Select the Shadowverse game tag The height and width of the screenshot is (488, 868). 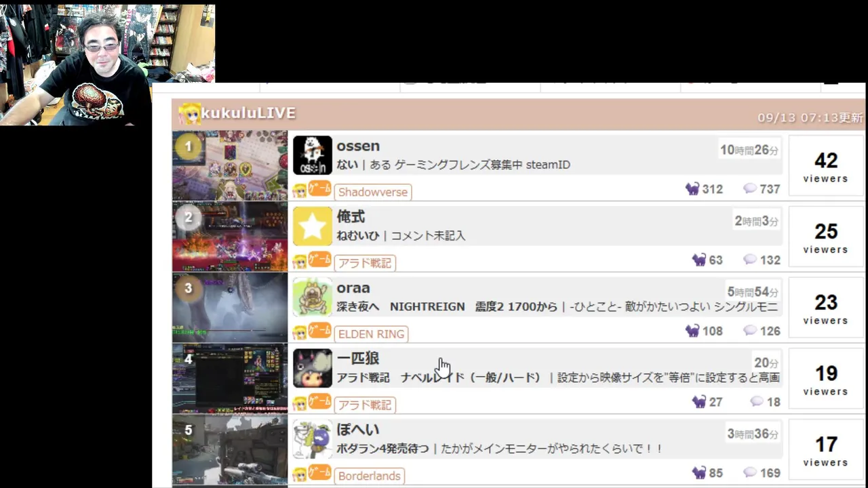coord(373,192)
